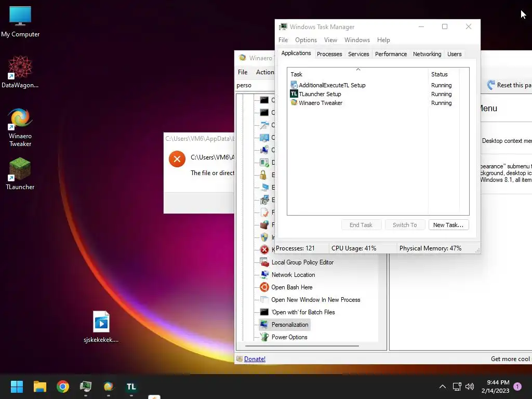Select the sjskekekek video file on desktop

(101, 326)
